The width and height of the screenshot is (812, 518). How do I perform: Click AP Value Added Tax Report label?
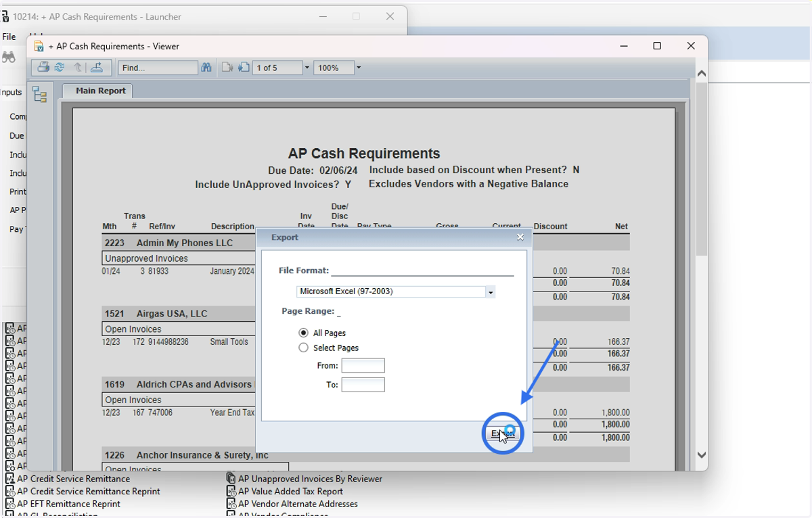pos(290,492)
